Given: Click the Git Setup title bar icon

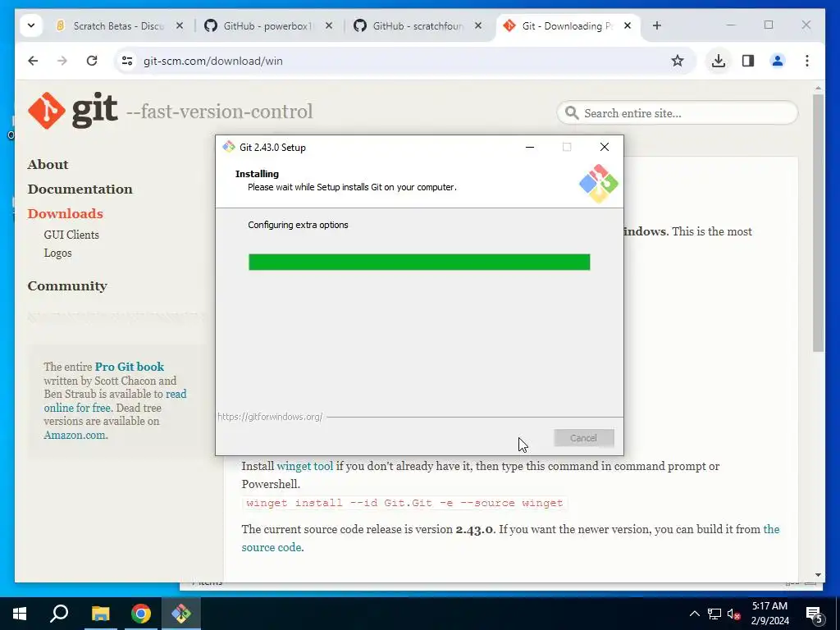Looking at the screenshot, I should pyautogui.click(x=229, y=147).
